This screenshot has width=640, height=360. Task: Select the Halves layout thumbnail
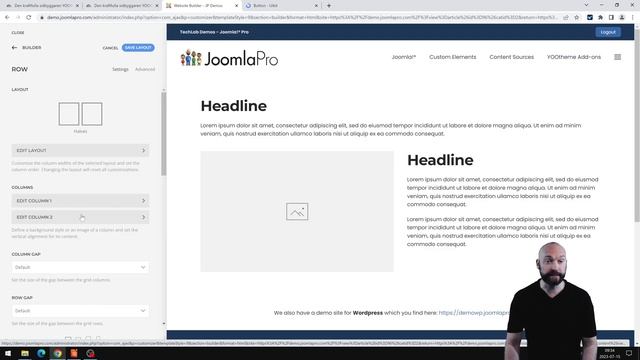80,114
